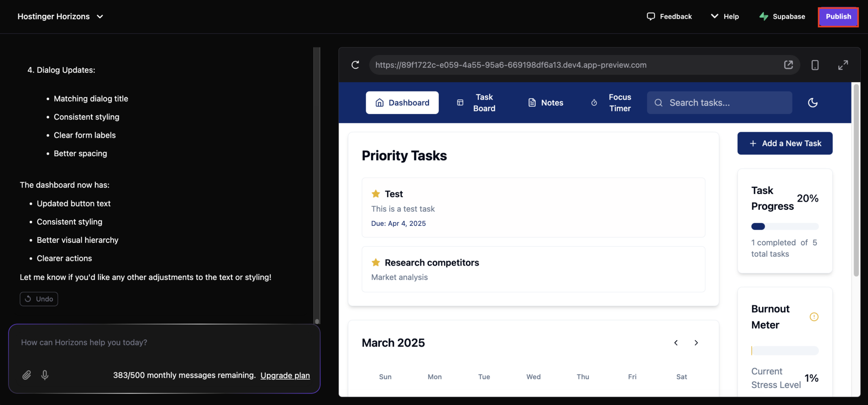Toggle dark mode with the moon icon
This screenshot has height=405, width=868.
[x=812, y=103]
